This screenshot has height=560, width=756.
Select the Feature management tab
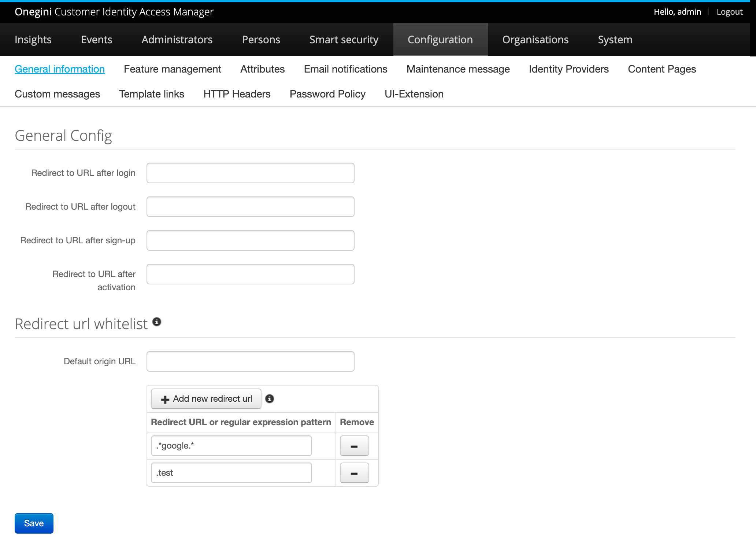[x=173, y=69]
